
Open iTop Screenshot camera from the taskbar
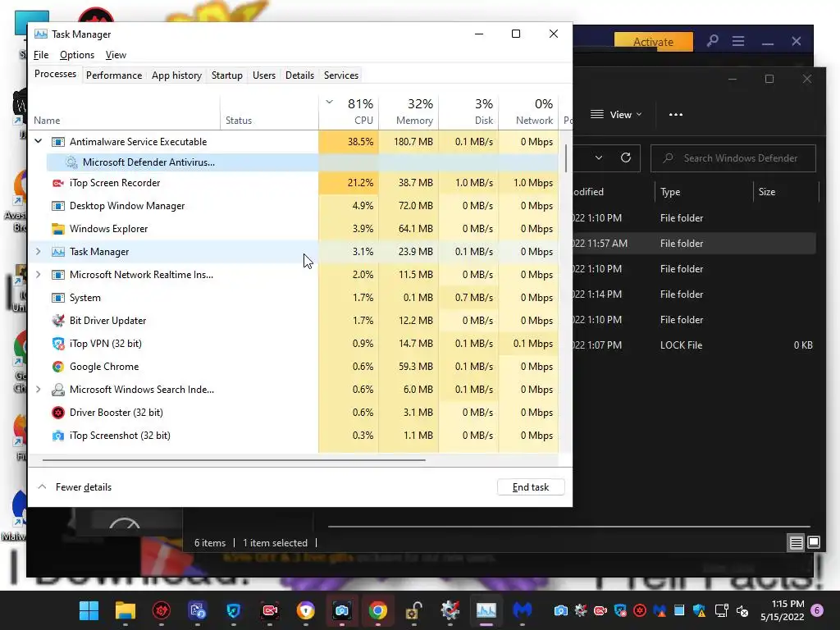(x=342, y=610)
